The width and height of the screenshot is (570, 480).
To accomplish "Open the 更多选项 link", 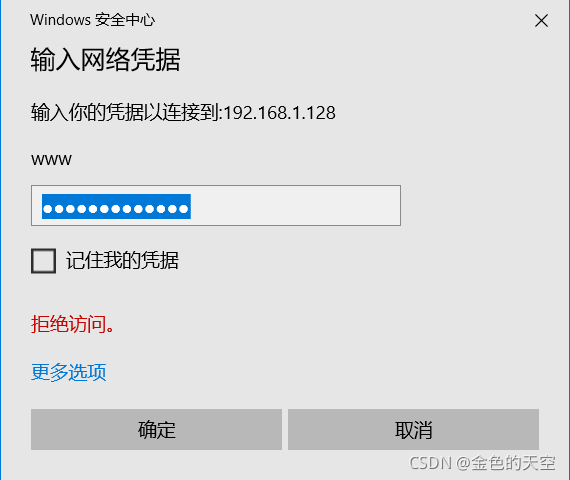I will 69,372.
